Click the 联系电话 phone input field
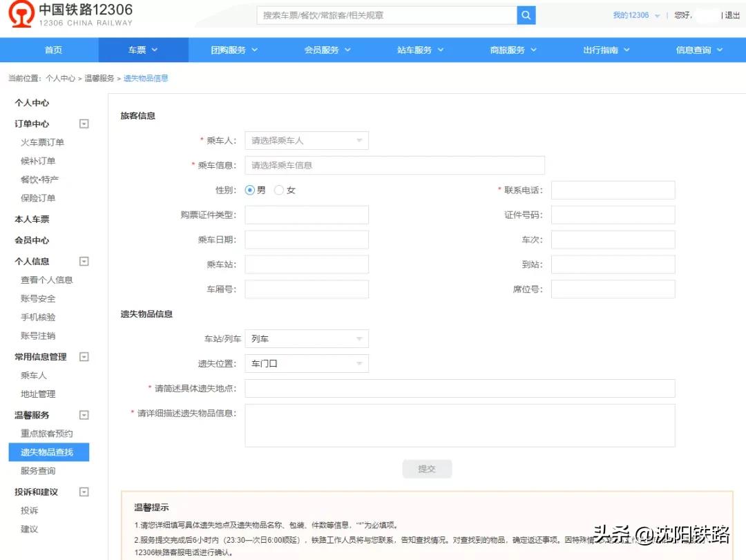The image size is (746, 560). [x=613, y=190]
